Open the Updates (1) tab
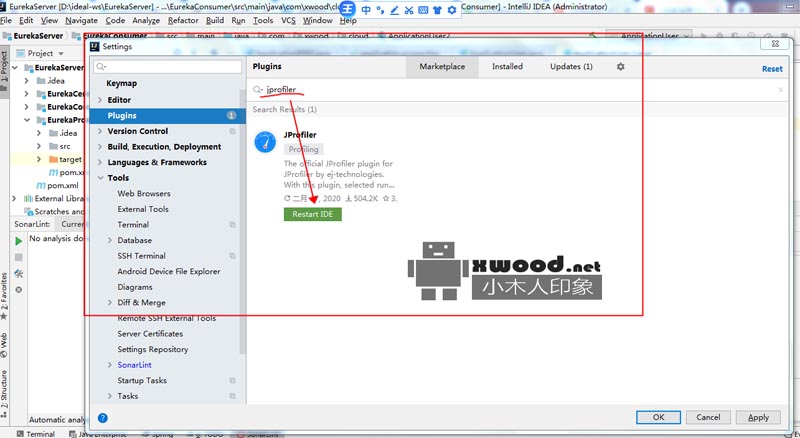This screenshot has width=800, height=438. [x=571, y=66]
